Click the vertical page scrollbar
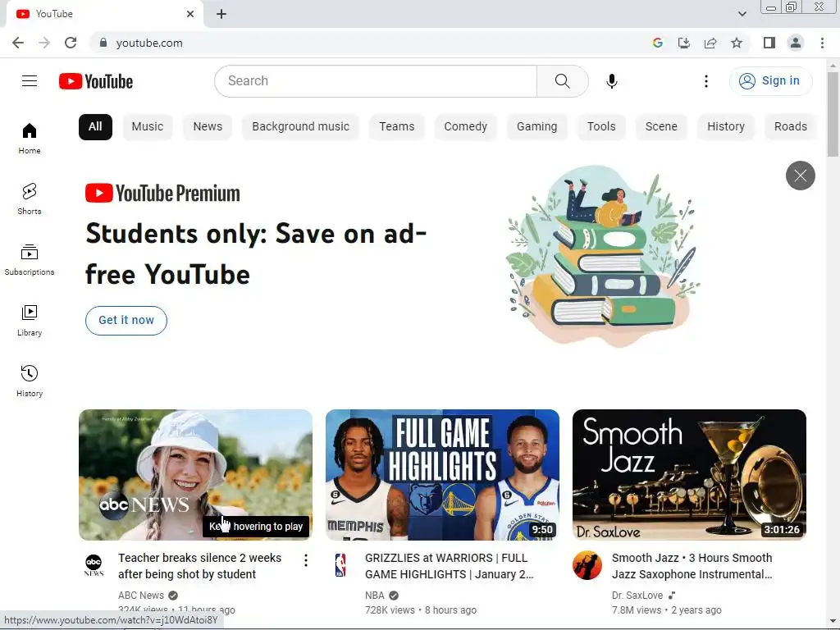The width and height of the screenshot is (840, 630). [833, 114]
